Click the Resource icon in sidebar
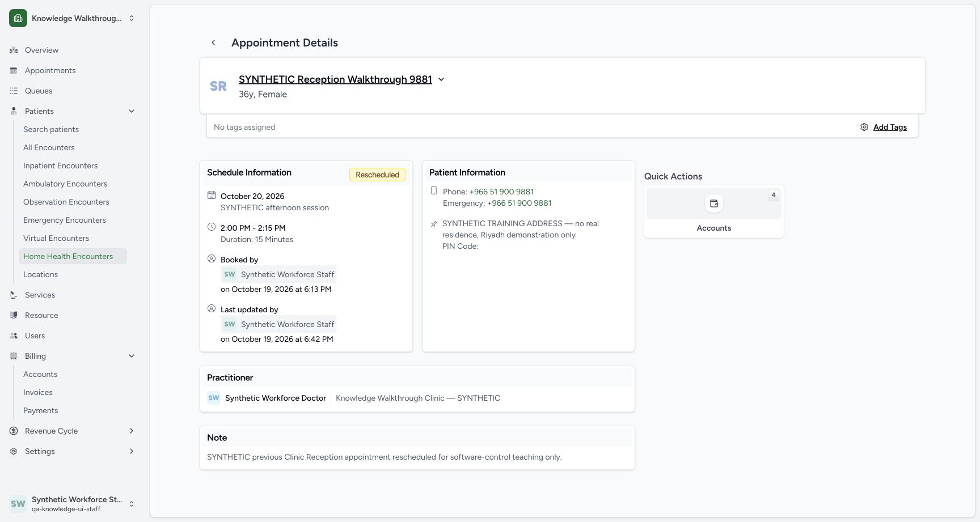The image size is (980, 522). click(14, 315)
